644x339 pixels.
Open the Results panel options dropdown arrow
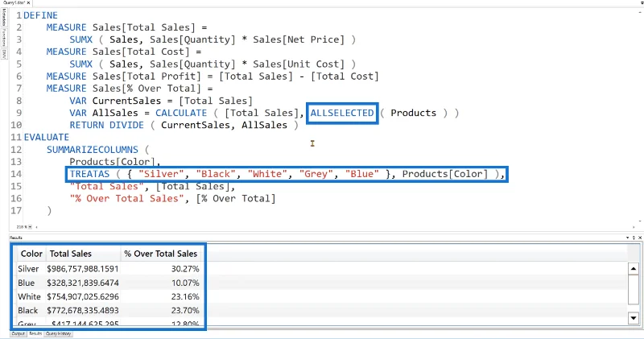(628, 238)
